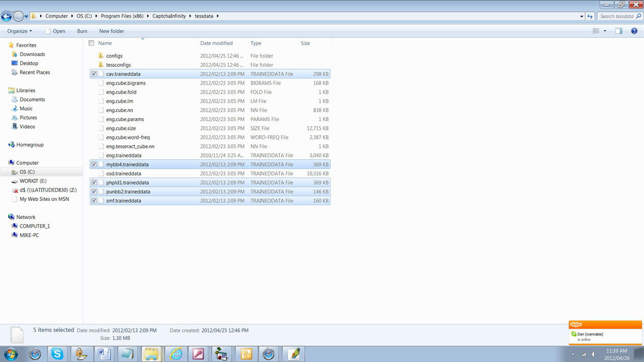Select Downloads in Favorites sidebar
Viewport: 644px width, 362px height.
pyautogui.click(x=32, y=54)
